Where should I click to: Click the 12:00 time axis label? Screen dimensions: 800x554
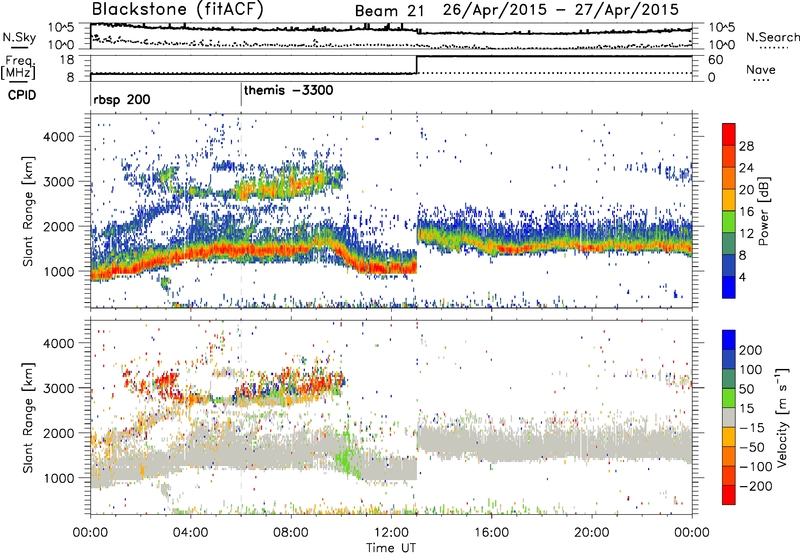[x=391, y=532]
